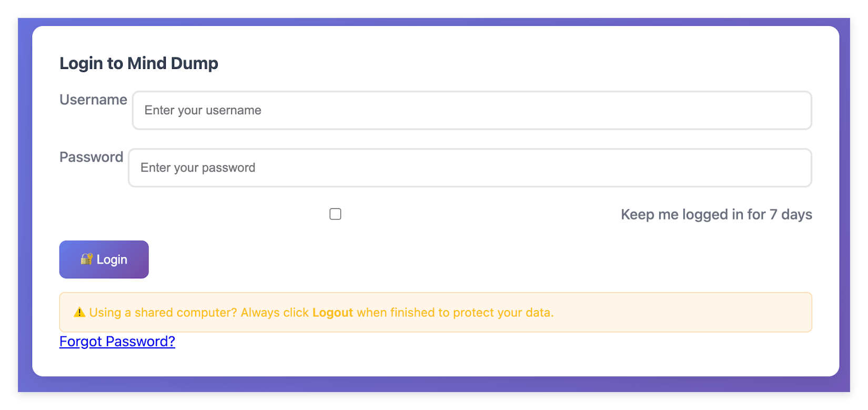Focus the Username input field
The height and width of the screenshot is (410, 868).
[471, 111]
